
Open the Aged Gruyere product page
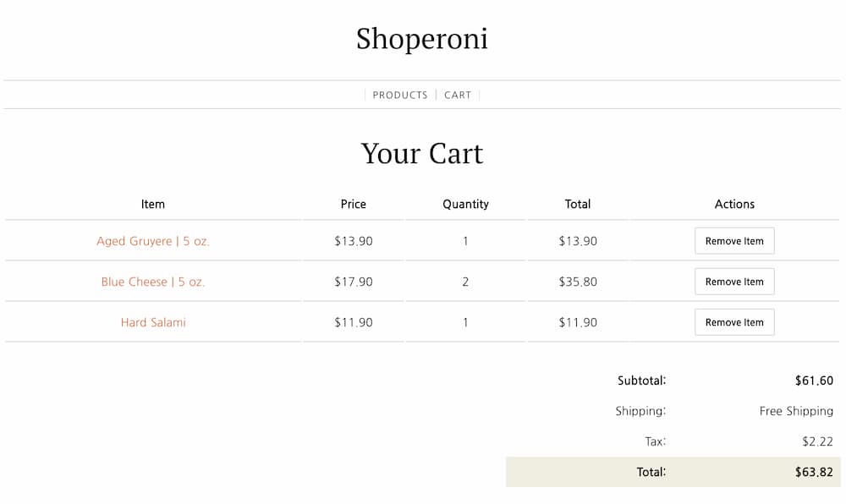click(152, 241)
